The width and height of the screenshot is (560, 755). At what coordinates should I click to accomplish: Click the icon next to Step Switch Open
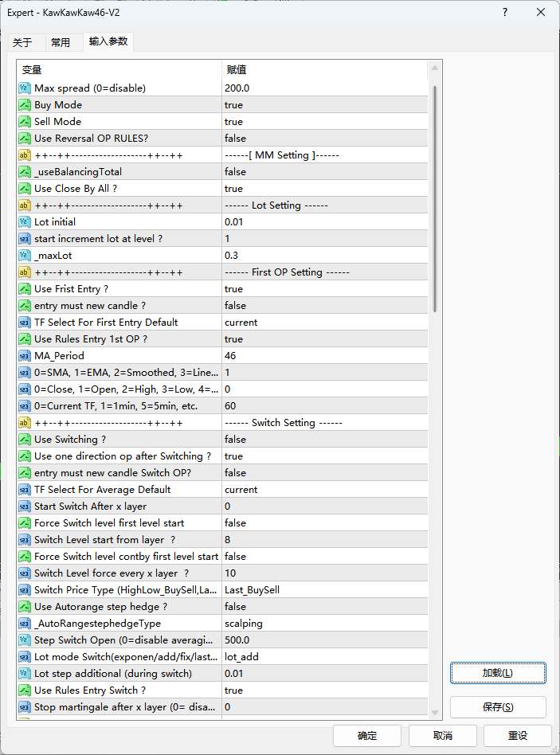(x=25, y=640)
